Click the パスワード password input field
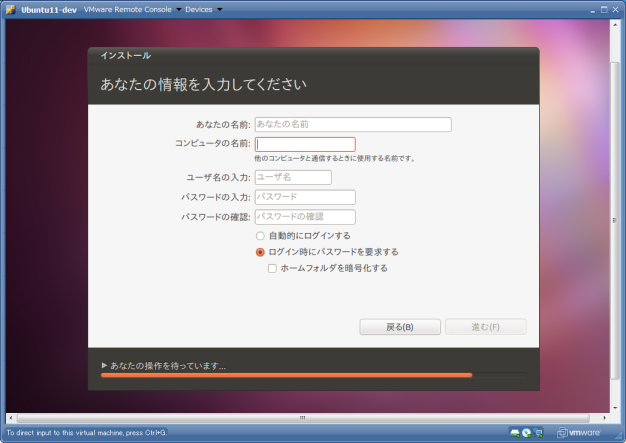 click(305, 197)
